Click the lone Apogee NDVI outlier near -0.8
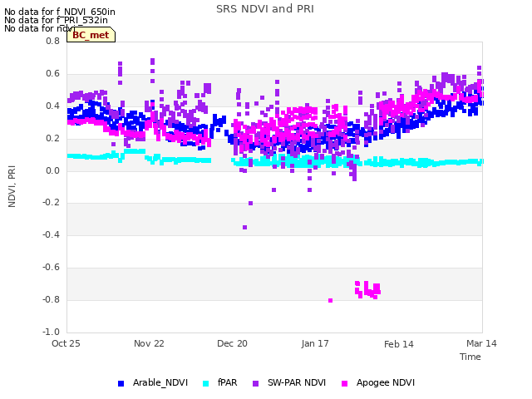 tap(331, 300)
